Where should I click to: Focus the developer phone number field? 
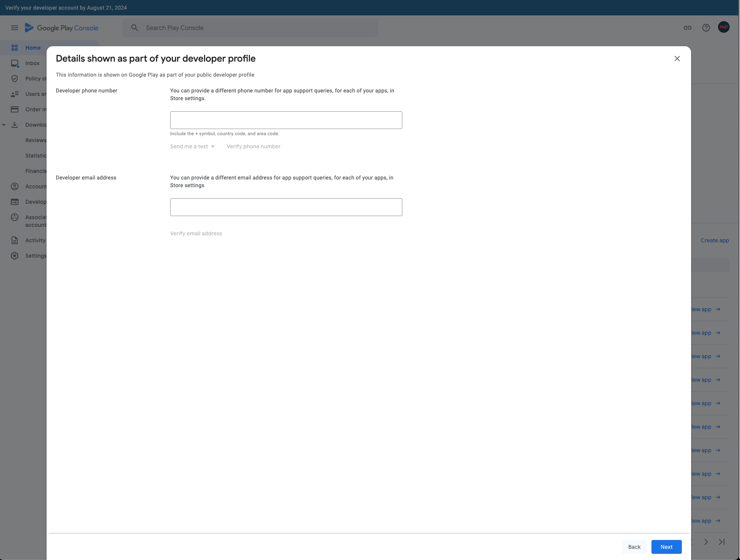(x=286, y=120)
